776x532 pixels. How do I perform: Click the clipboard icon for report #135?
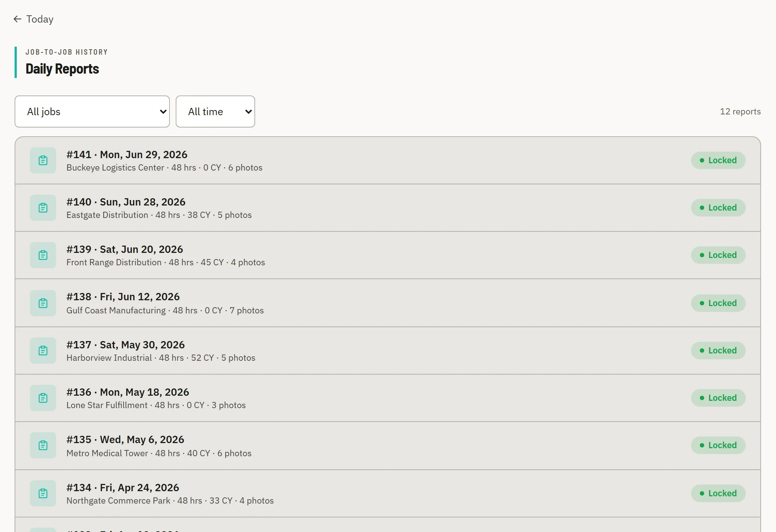[43, 445]
